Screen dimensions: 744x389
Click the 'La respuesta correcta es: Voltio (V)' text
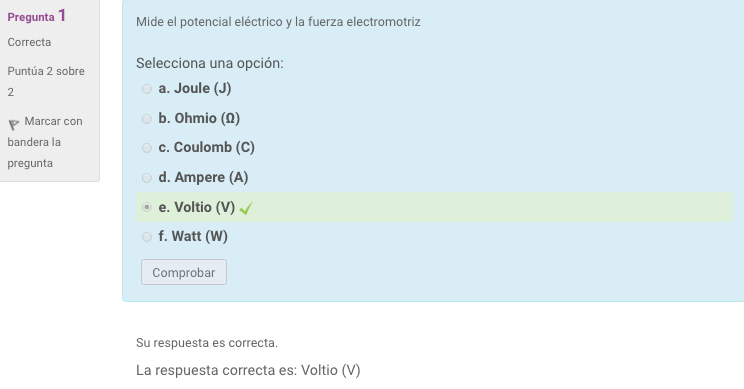248,370
